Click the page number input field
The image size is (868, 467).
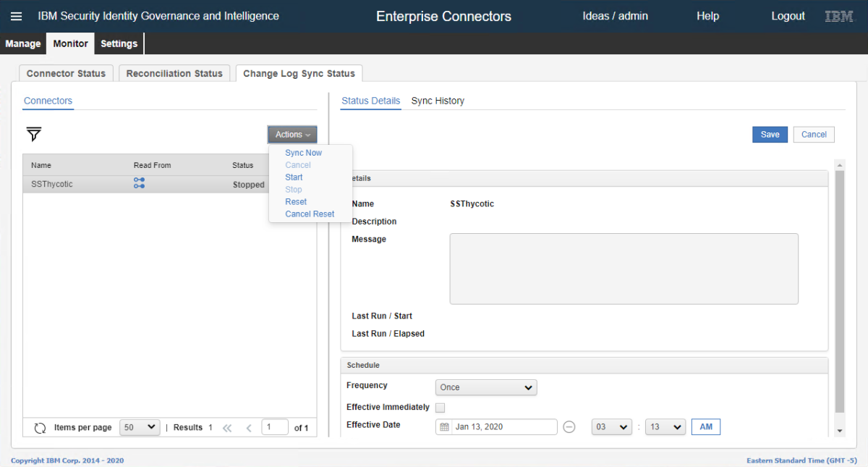[275, 427]
